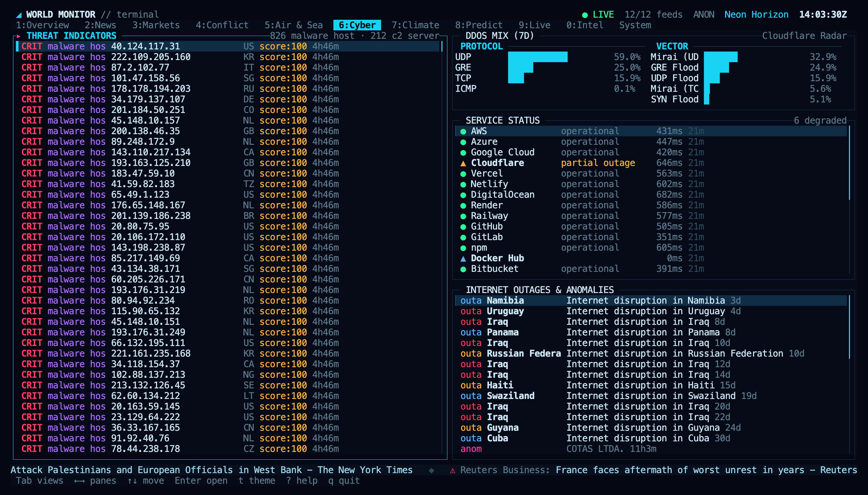This screenshot has height=495, width=868.
Task: Select the COTAS LTDA. anomaly row
Action: click(651, 449)
